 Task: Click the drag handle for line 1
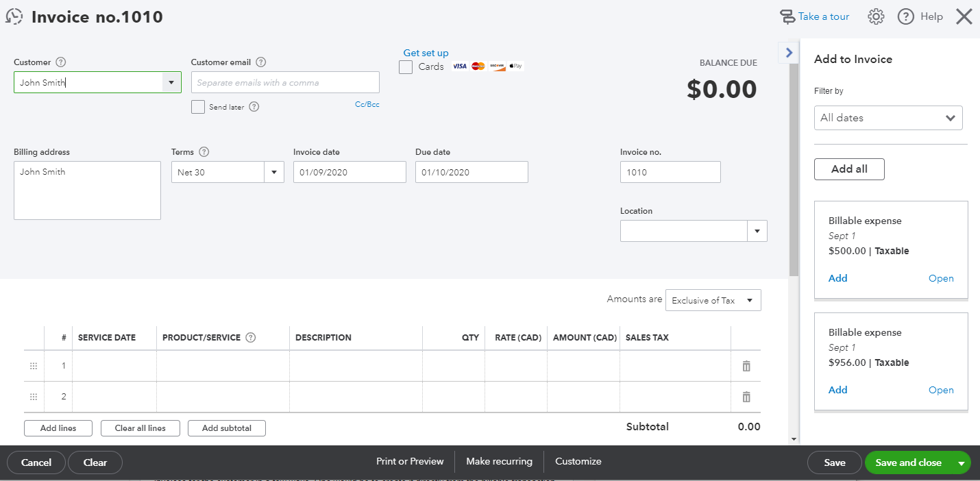34,366
